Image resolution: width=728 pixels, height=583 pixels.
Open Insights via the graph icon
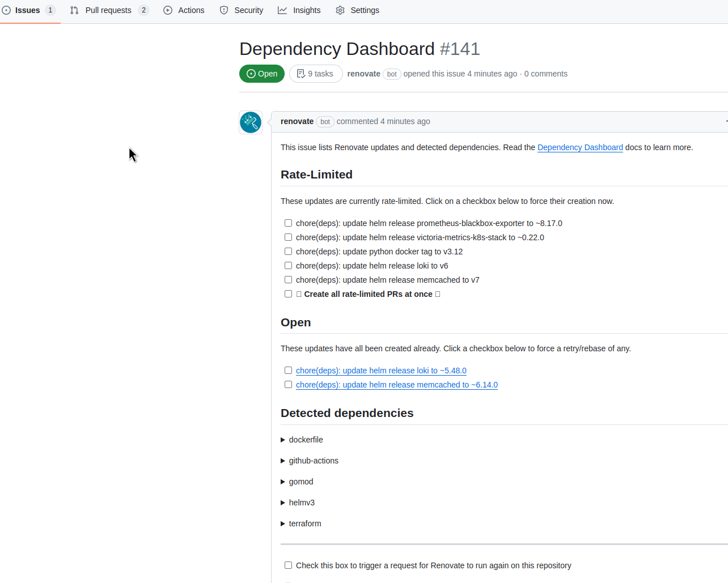(x=282, y=10)
